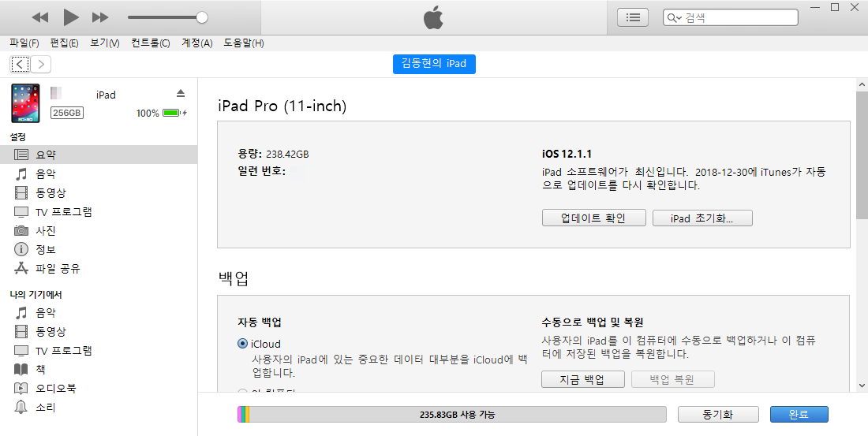
Task: Click the 100% battery percentage text
Action: (148, 114)
